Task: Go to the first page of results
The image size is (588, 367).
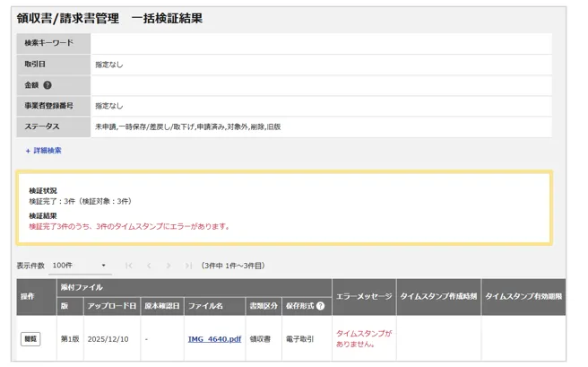Action: [129, 266]
